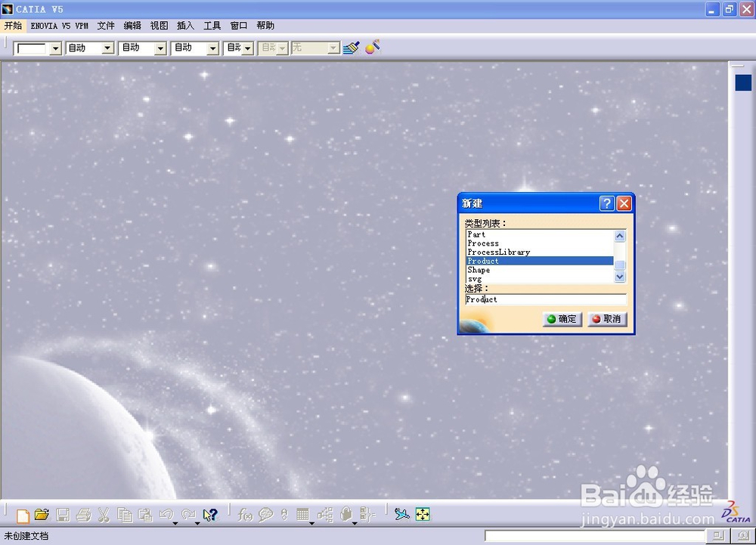Click the 选择 text field
The width and height of the screenshot is (756, 545).
(546, 299)
